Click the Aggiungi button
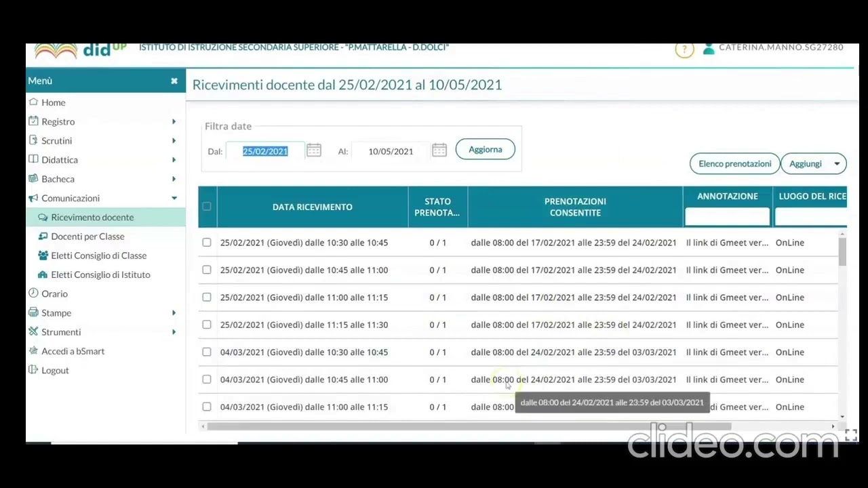 805,163
